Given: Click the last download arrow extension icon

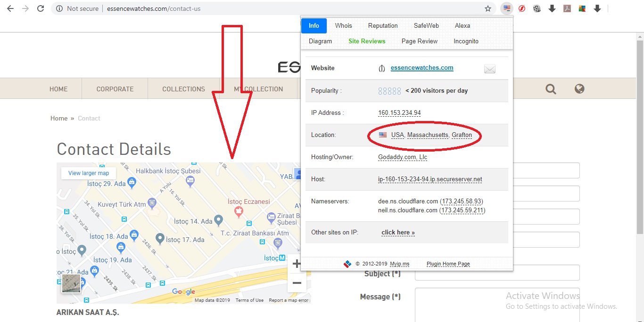Looking at the screenshot, I should point(597,8).
